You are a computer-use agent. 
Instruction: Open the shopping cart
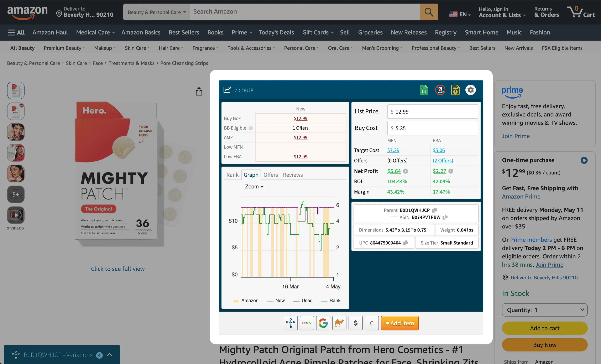click(581, 12)
